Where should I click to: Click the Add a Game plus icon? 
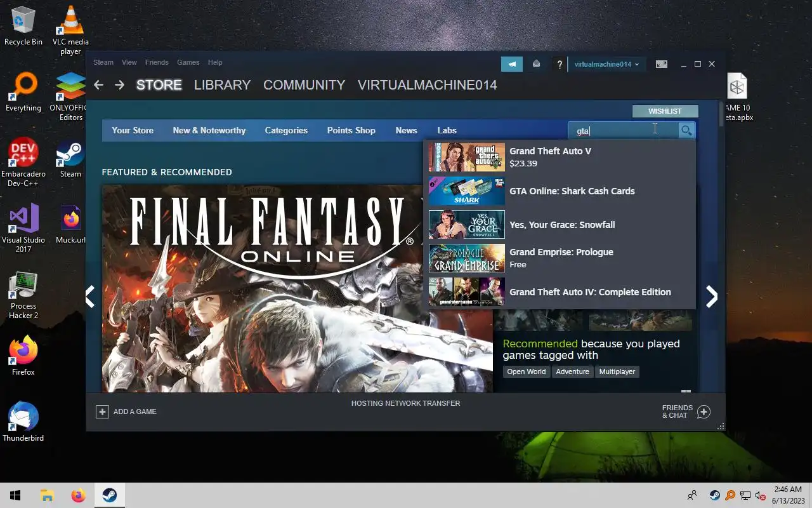(102, 411)
